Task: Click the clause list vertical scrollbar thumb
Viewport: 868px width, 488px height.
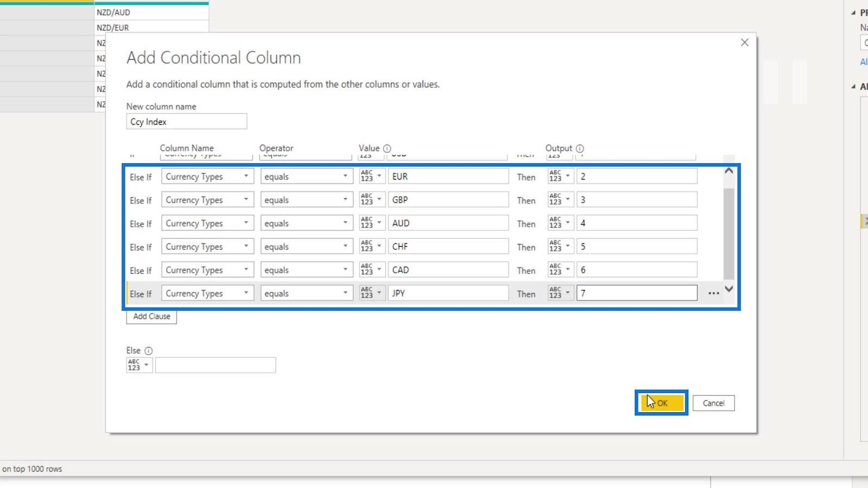Action: [729, 234]
